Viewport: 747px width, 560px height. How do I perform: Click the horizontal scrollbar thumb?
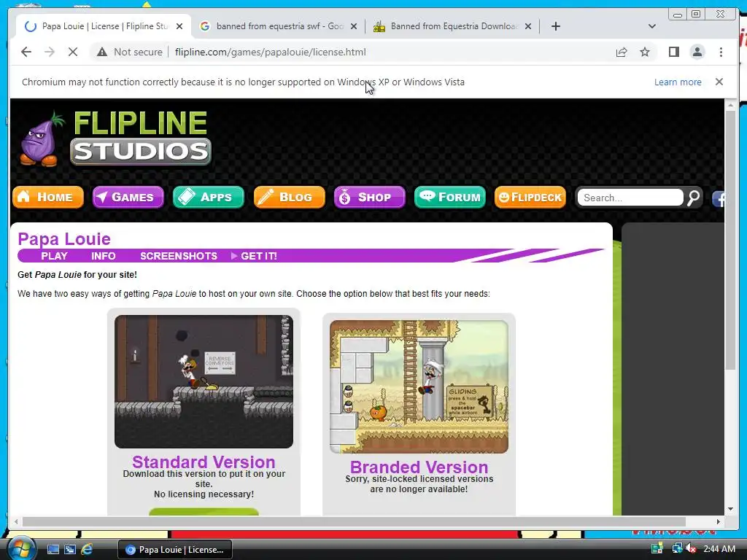pyautogui.click(x=354, y=521)
